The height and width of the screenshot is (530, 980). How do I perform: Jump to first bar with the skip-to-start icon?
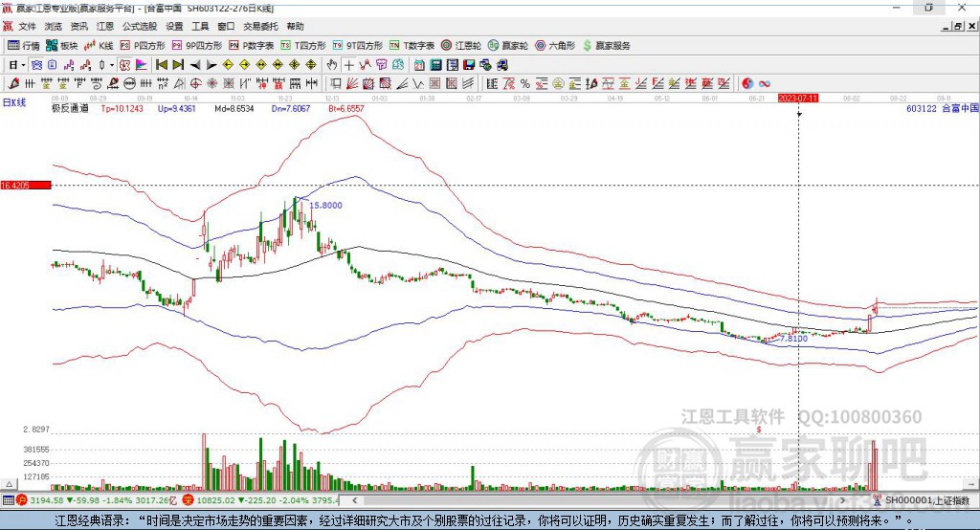(x=161, y=65)
